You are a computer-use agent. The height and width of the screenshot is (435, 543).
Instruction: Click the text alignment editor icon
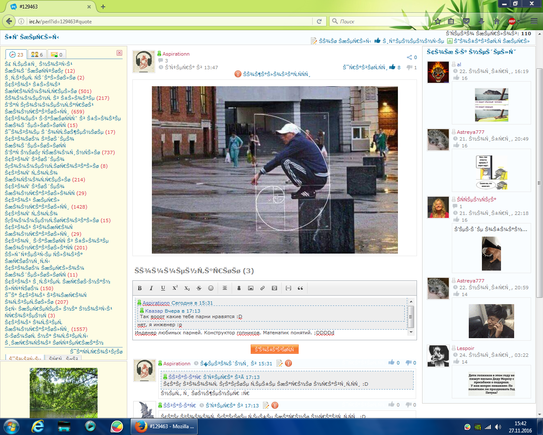coord(225,288)
